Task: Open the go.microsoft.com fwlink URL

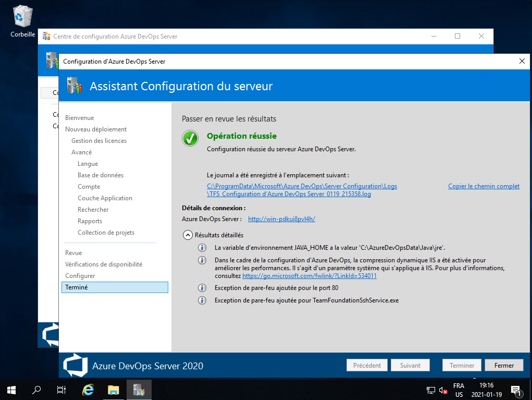Action: pyautogui.click(x=310, y=276)
